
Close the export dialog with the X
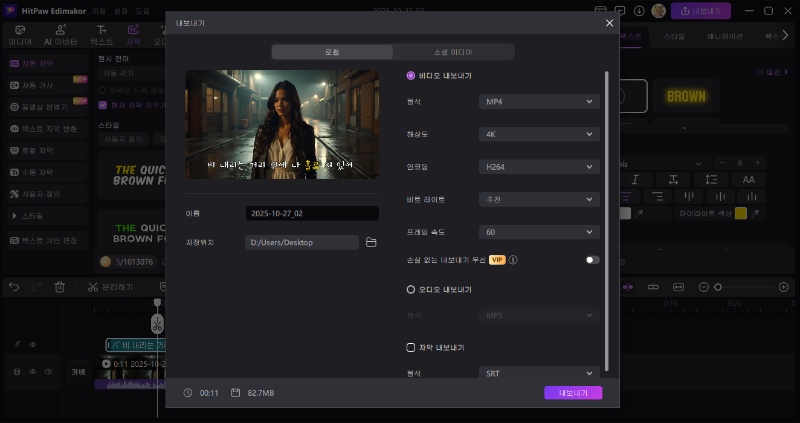pos(610,22)
